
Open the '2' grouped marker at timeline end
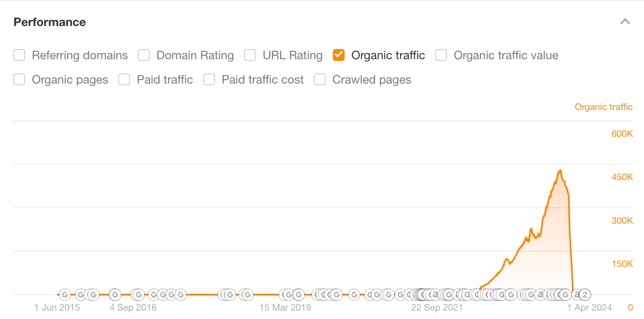[585, 295]
